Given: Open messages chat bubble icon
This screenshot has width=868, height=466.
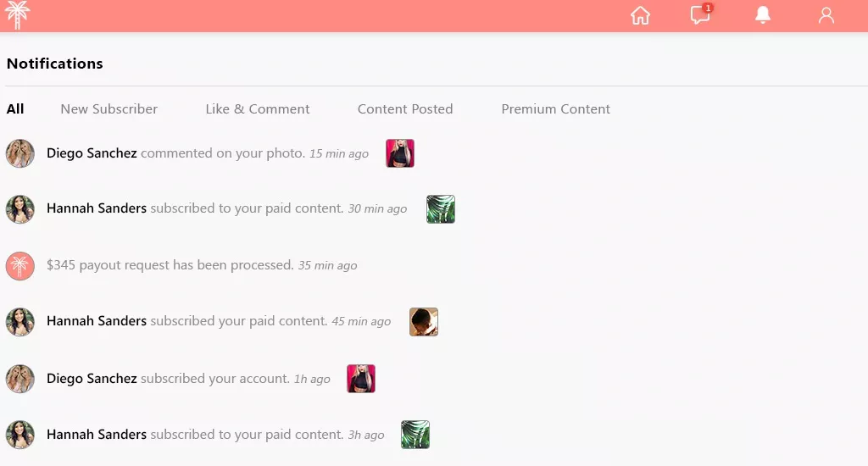Looking at the screenshot, I should click(x=700, y=14).
